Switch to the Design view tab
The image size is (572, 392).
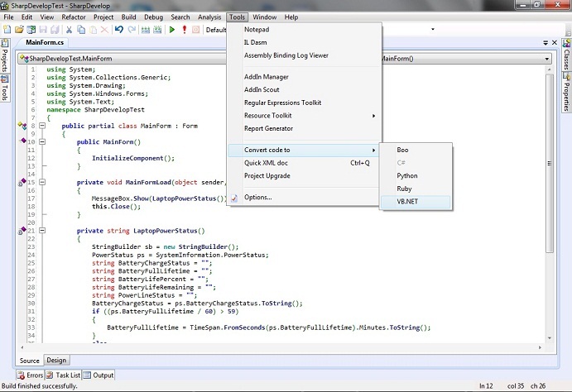tap(56, 360)
